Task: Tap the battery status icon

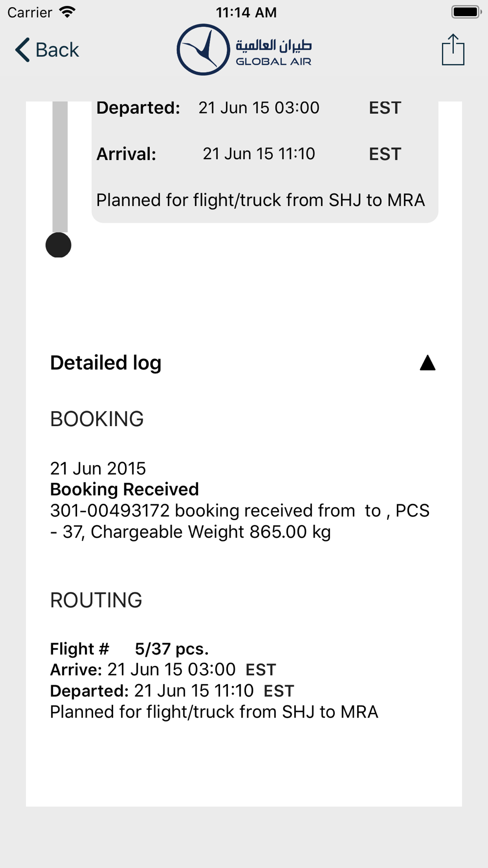Action: [466, 12]
